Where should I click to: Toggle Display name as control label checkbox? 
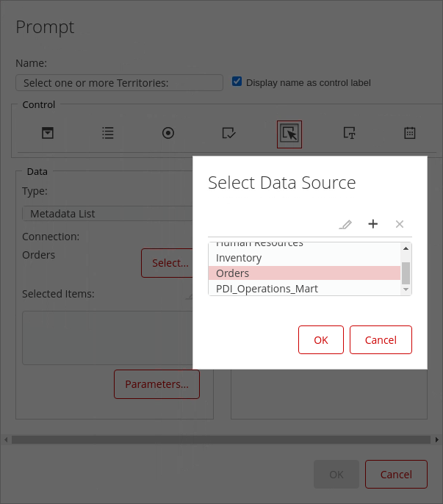tap(237, 82)
